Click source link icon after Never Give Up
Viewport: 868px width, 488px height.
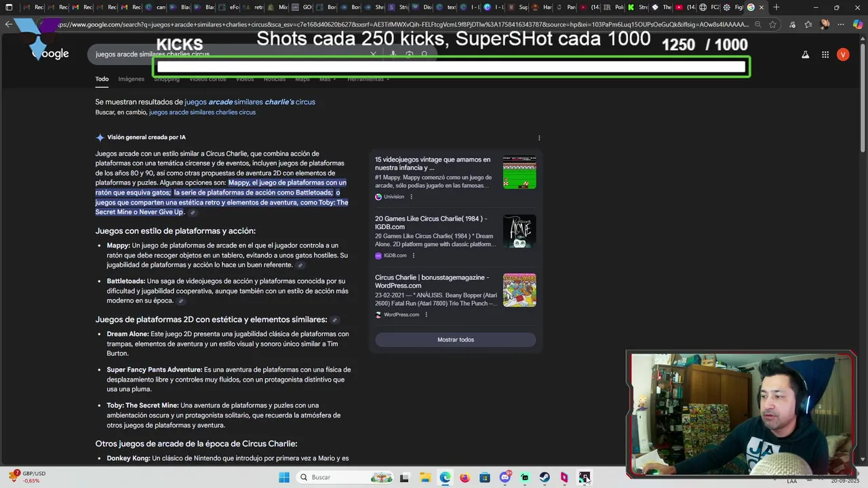(193, 212)
